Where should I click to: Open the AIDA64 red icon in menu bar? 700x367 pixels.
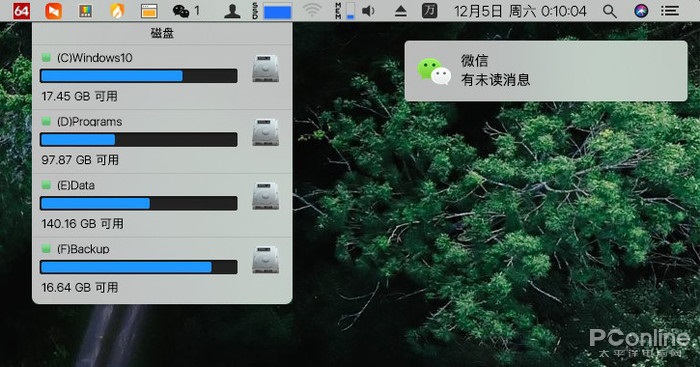pos(21,11)
